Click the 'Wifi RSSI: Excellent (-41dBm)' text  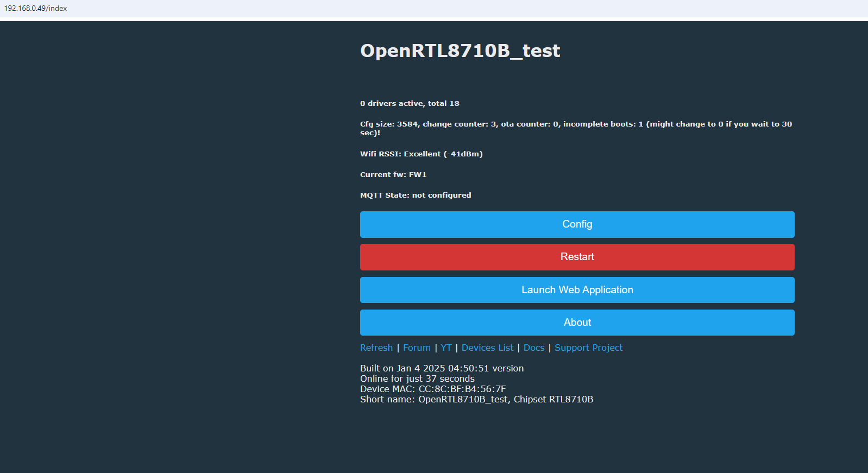click(x=422, y=154)
